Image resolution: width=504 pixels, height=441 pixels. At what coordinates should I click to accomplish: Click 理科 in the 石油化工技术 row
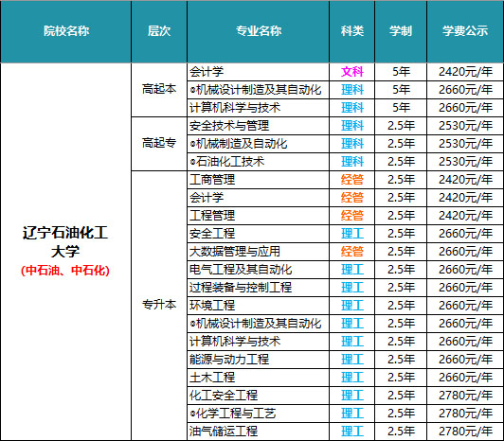[352, 162]
